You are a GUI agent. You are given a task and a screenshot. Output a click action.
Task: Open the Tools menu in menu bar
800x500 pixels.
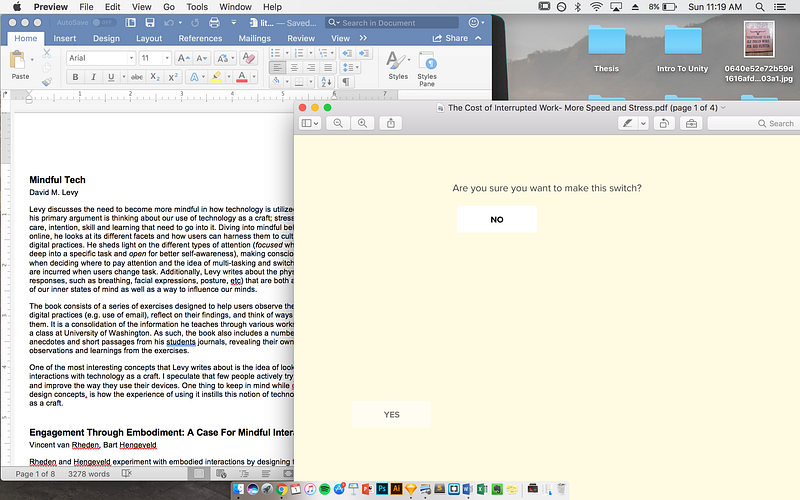196,7
